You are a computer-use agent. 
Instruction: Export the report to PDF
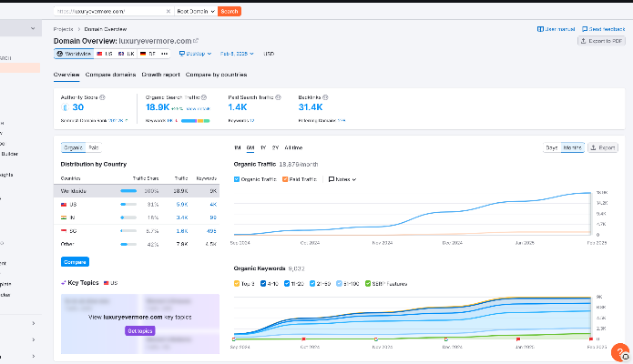(x=601, y=41)
